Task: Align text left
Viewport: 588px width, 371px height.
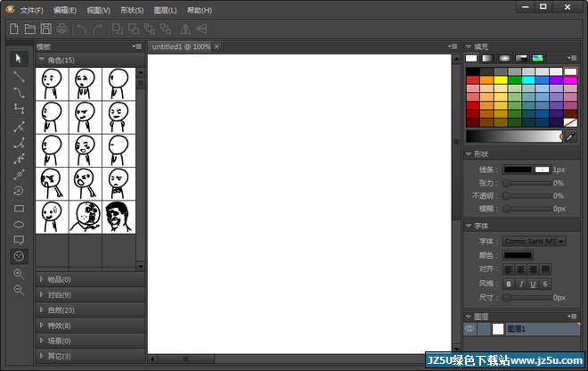Action: (509, 269)
